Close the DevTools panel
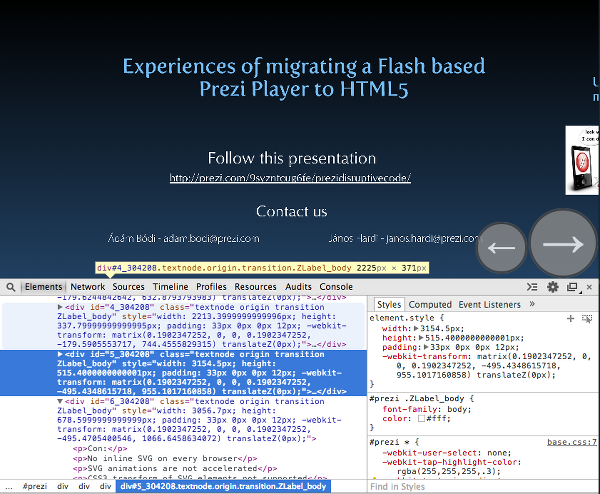 coord(589,287)
